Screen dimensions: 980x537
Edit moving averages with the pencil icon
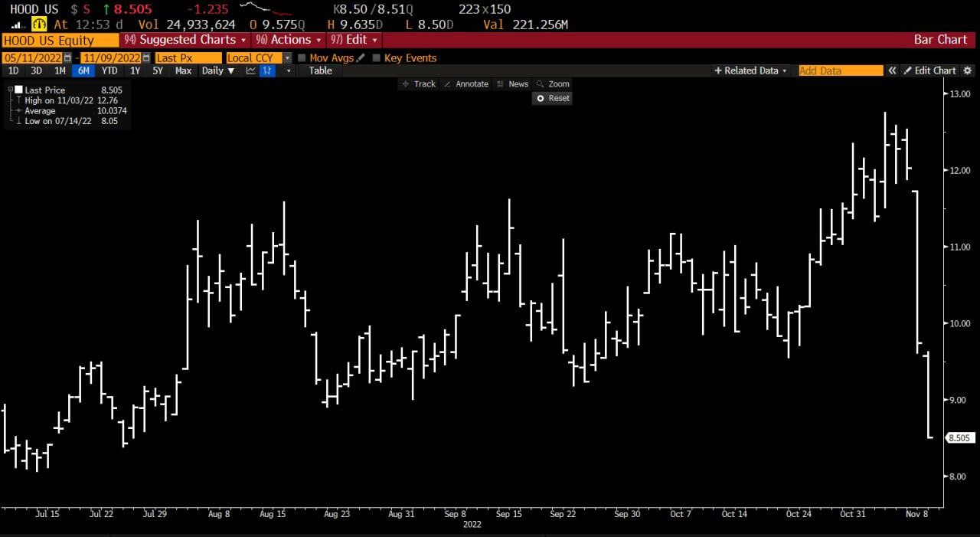tap(361, 58)
